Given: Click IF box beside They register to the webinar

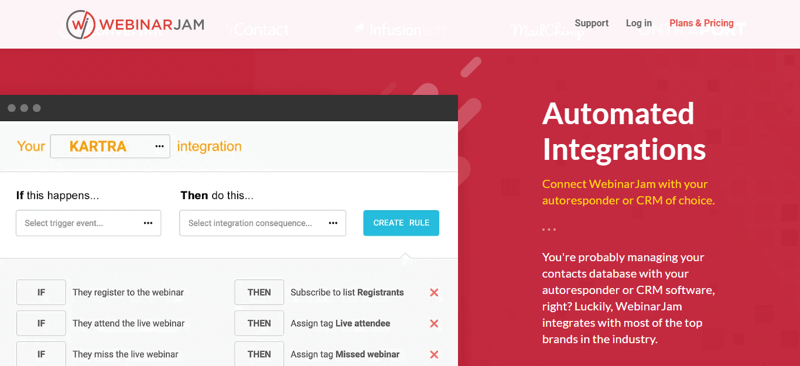Looking at the screenshot, I should point(41,292).
